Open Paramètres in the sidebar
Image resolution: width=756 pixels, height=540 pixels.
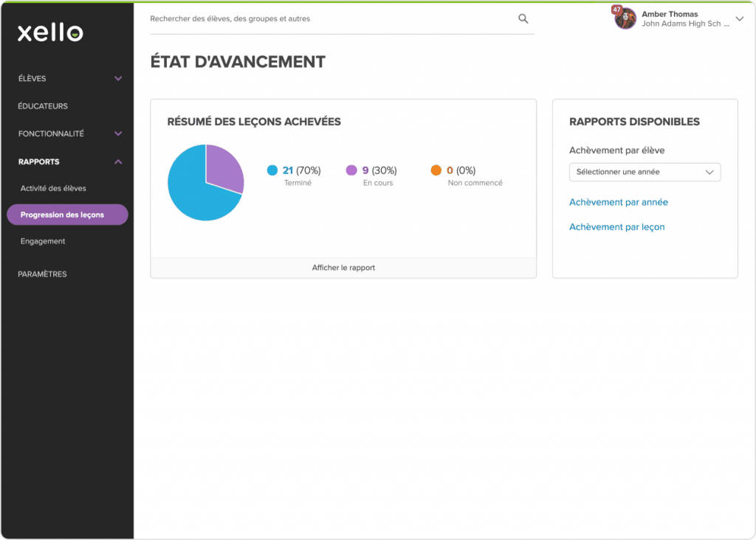pyautogui.click(x=42, y=274)
